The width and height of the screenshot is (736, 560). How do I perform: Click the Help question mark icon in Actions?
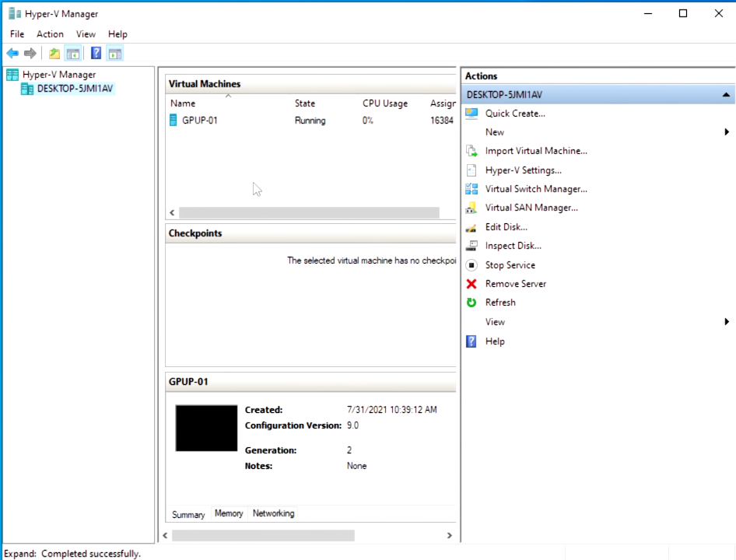471,341
